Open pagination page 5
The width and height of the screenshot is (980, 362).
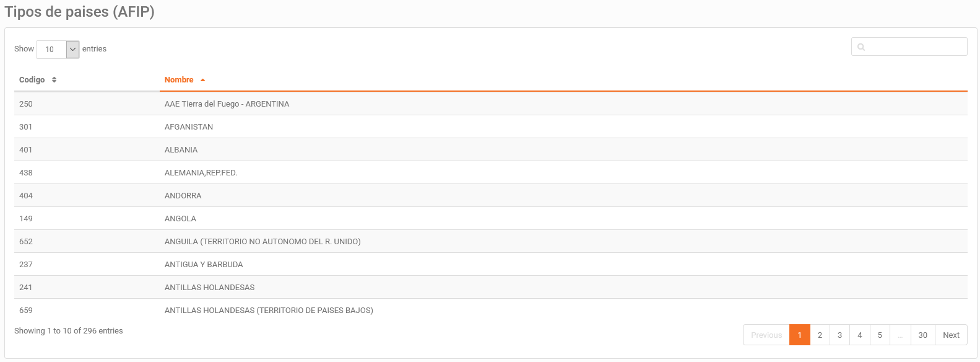[x=880, y=335]
